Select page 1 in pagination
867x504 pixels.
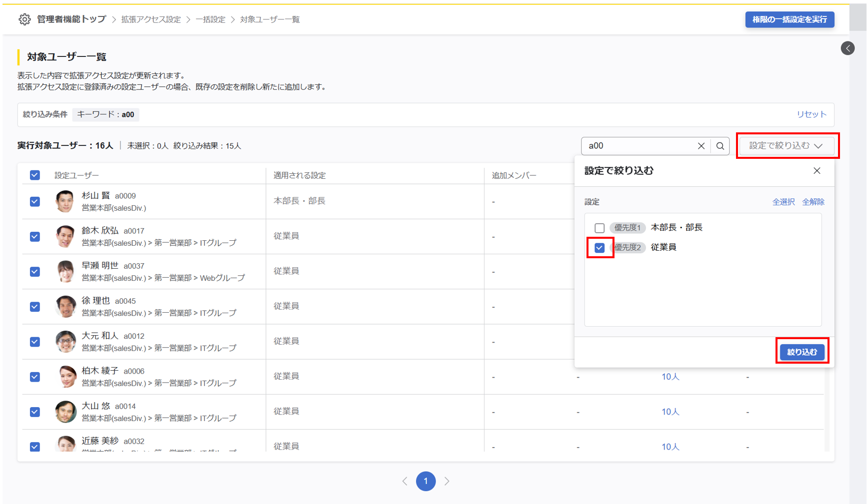[425, 481]
